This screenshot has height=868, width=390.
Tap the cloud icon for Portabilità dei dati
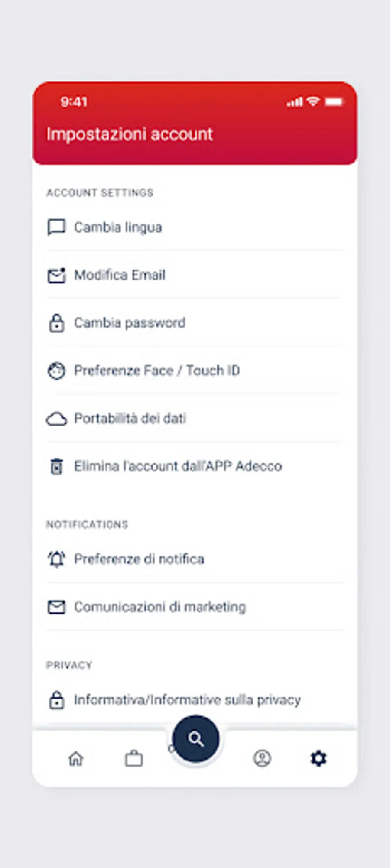[x=56, y=419]
